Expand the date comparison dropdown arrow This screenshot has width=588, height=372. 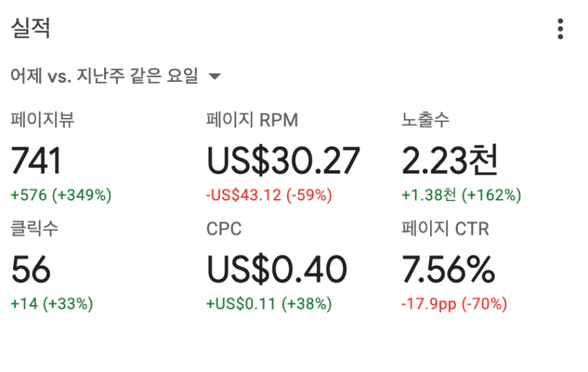tap(214, 76)
